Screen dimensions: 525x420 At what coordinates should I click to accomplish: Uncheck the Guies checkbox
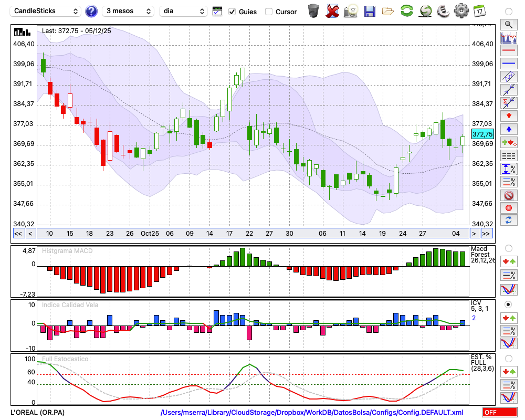[232, 12]
